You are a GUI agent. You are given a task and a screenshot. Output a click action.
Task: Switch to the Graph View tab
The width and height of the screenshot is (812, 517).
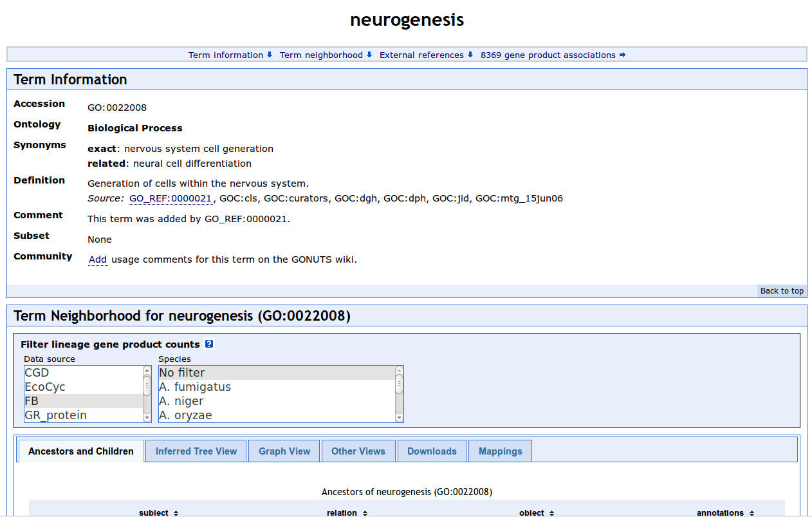click(284, 451)
